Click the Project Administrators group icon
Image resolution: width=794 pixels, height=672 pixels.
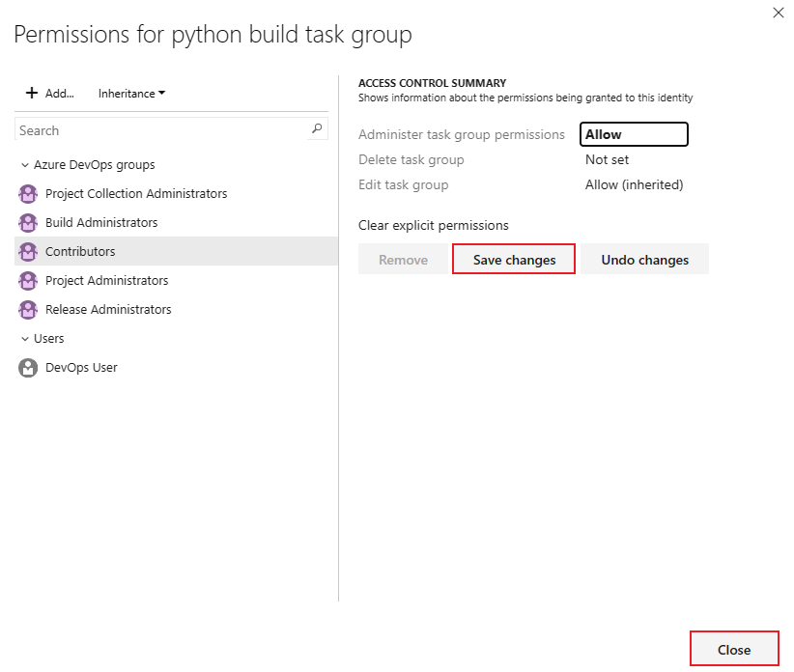pos(28,281)
